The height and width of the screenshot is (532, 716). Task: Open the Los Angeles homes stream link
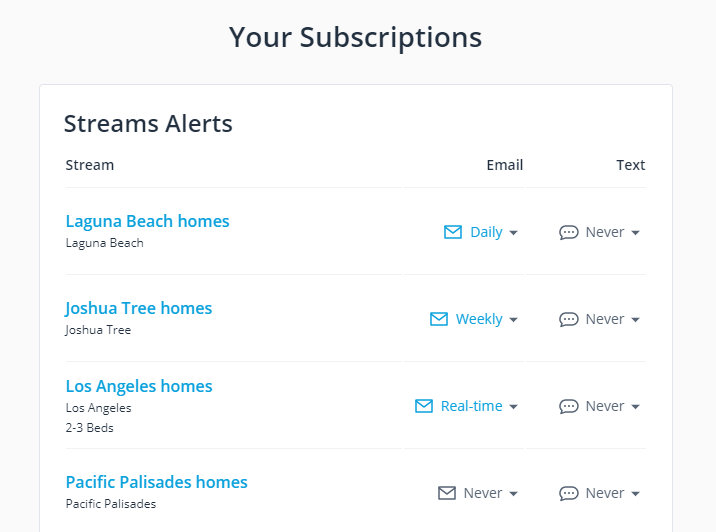pyautogui.click(x=139, y=386)
